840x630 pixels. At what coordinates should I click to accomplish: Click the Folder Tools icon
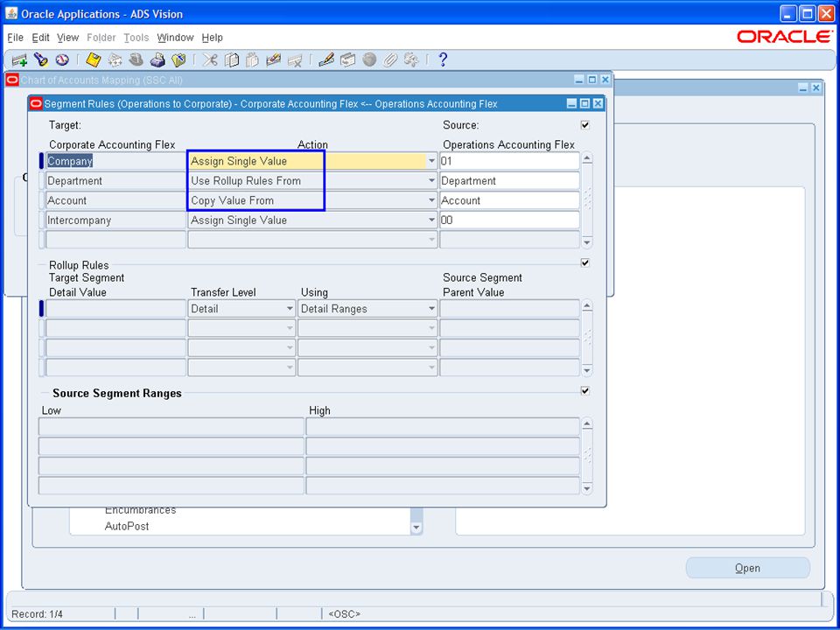(411, 60)
